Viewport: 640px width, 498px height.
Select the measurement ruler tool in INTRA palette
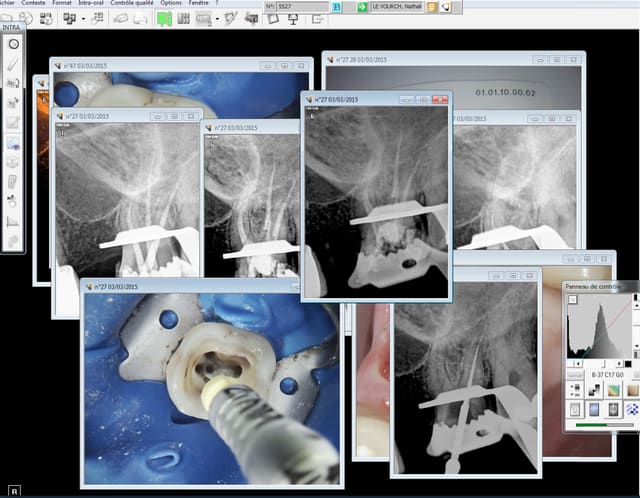click(13, 222)
